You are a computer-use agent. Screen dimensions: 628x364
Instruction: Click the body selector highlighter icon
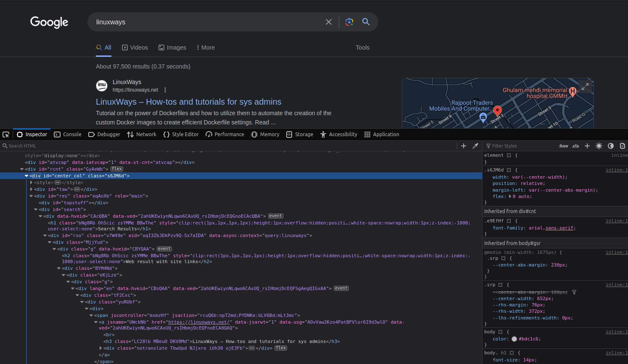click(500, 332)
